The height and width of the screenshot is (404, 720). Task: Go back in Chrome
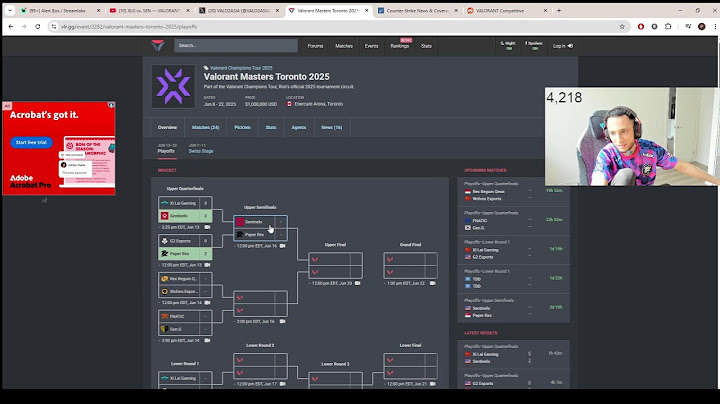pos(11,27)
